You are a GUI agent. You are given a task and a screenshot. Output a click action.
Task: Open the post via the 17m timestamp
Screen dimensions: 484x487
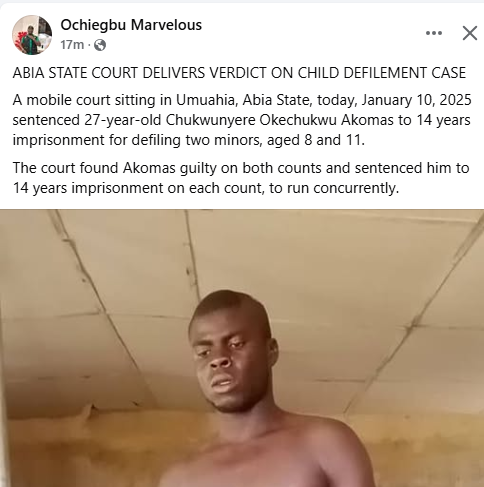(x=72, y=44)
